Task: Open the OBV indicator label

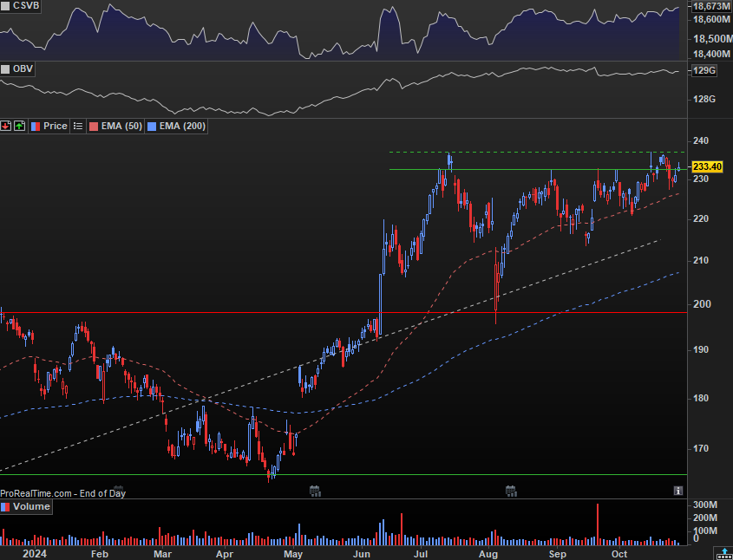Action: tap(23, 69)
